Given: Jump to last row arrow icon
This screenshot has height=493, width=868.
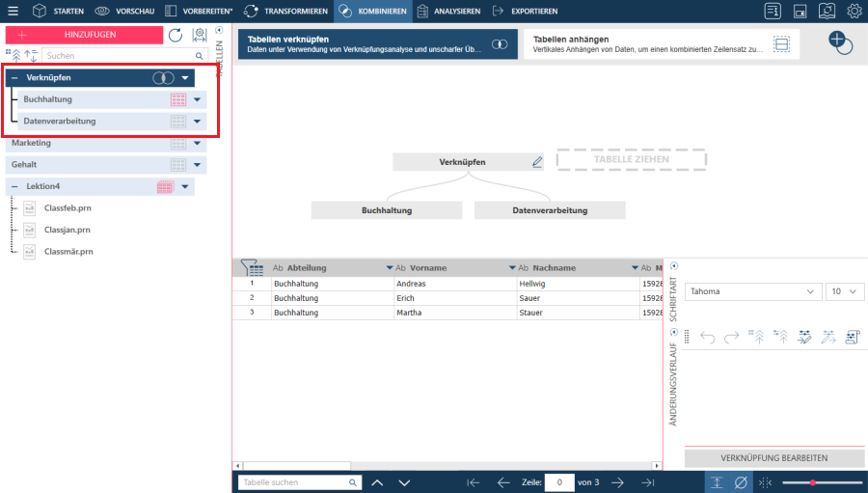Looking at the screenshot, I should coord(648,482).
